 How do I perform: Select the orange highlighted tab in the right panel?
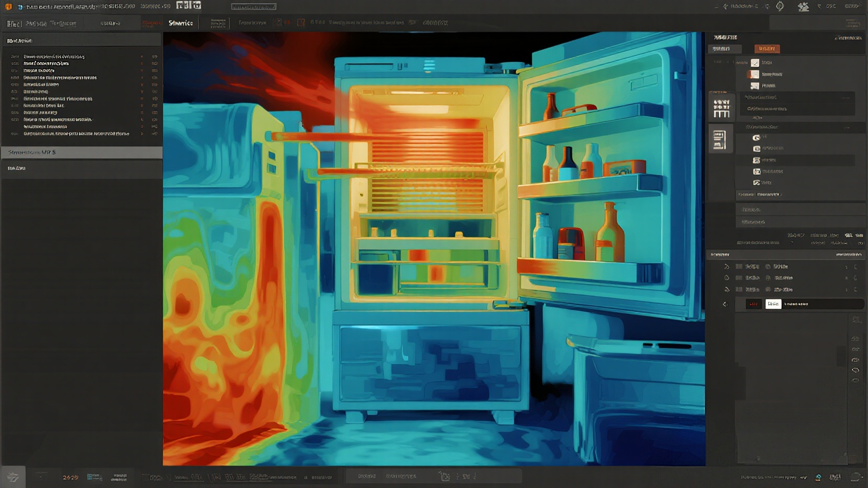pyautogui.click(x=767, y=48)
